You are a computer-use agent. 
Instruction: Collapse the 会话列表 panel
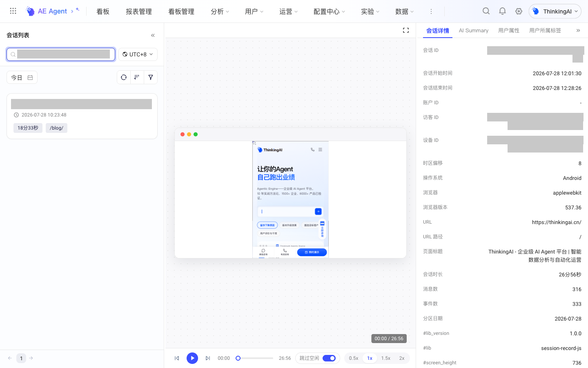pyautogui.click(x=153, y=35)
